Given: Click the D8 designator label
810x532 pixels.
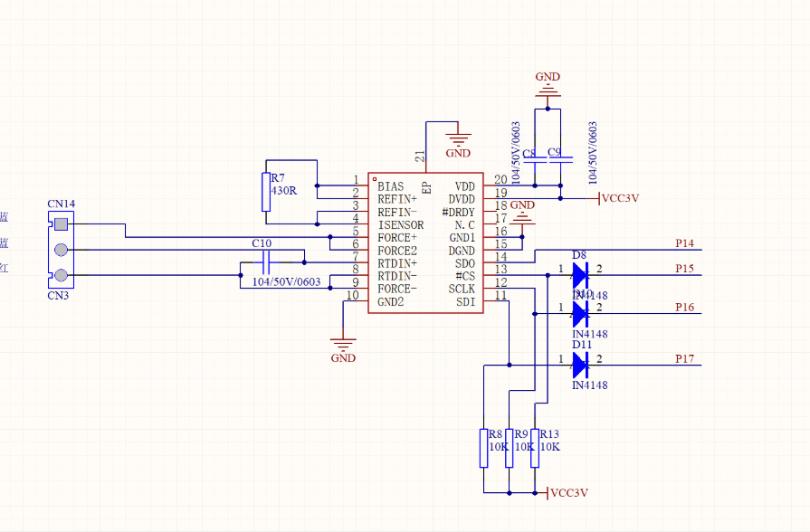Looking at the screenshot, I should [579, 255].
